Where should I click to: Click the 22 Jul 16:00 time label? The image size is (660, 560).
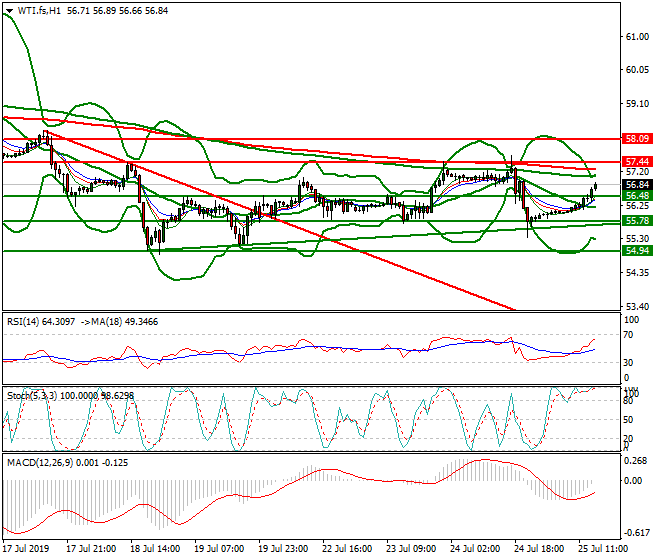[x=347, y=549]
